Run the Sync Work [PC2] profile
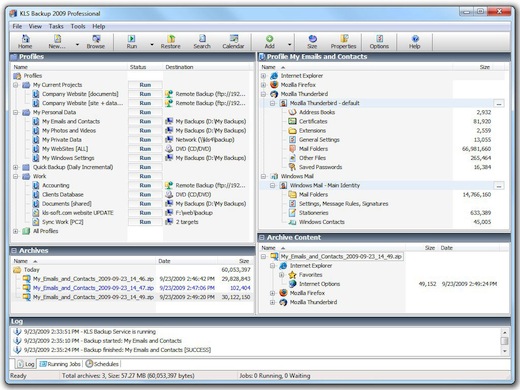520x390 pixels. click(x=145, y=222)
